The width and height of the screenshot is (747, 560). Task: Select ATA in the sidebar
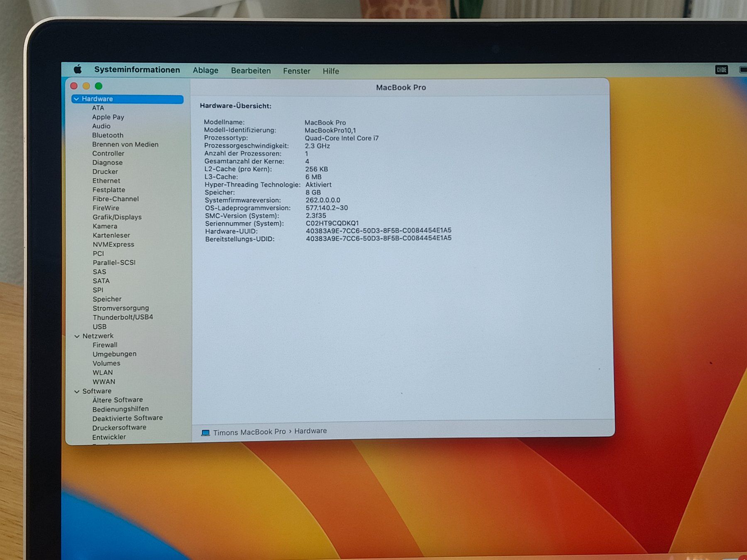tap(98, 108)
